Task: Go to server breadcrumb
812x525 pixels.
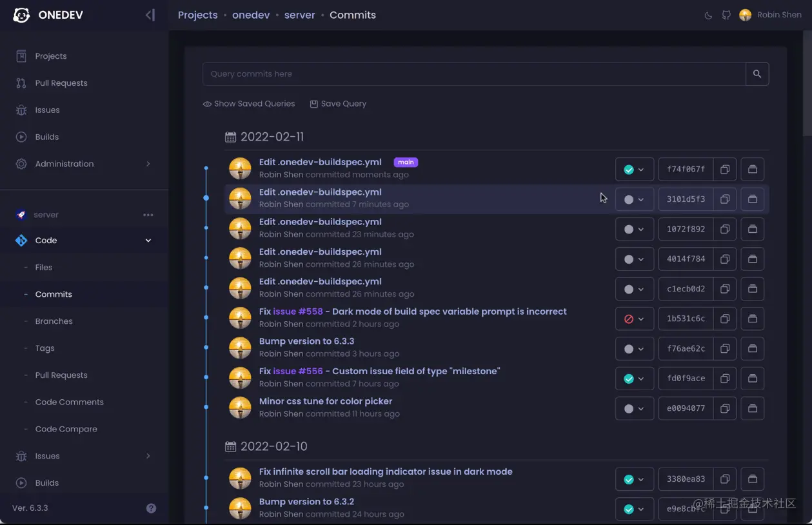Action: point(300,15)
